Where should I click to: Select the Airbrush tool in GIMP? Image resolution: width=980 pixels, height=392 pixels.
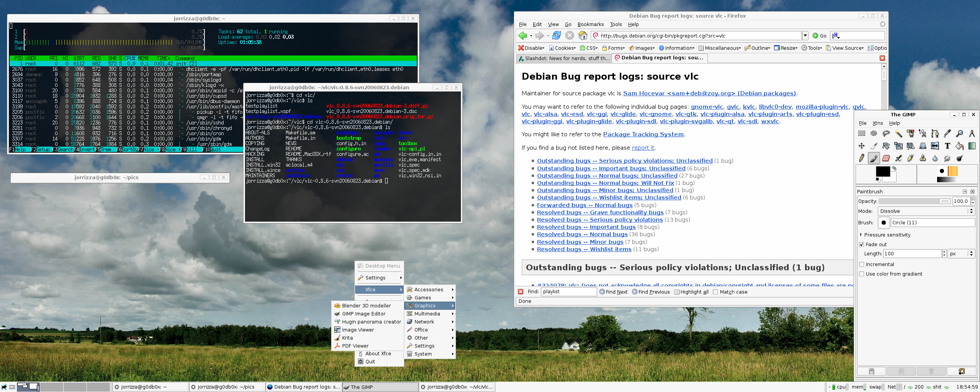coord(898,158)
